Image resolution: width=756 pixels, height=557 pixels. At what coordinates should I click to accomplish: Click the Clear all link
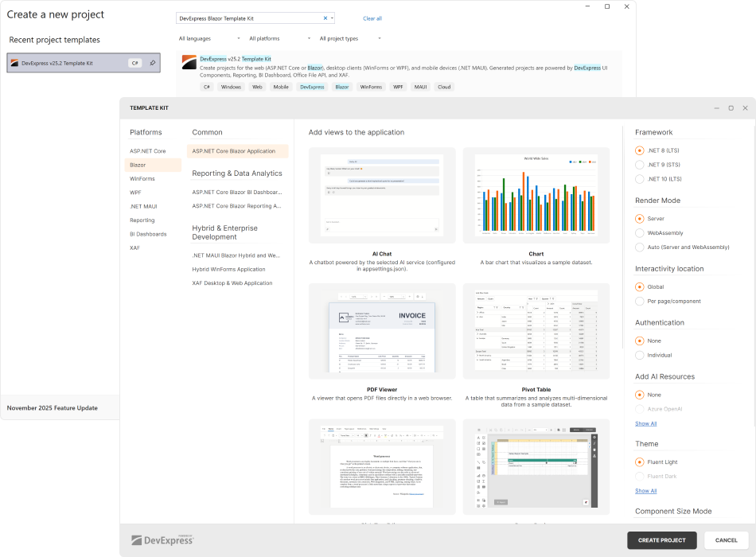coord(372,18)
